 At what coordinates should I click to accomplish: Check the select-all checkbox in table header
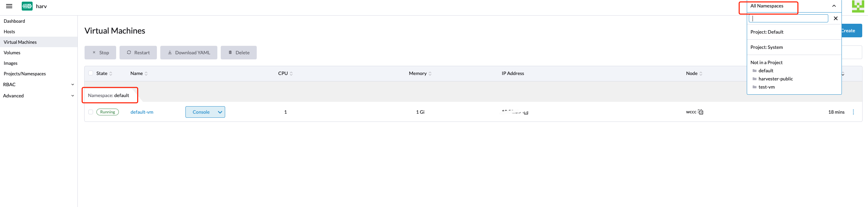(x=91, y=73)
